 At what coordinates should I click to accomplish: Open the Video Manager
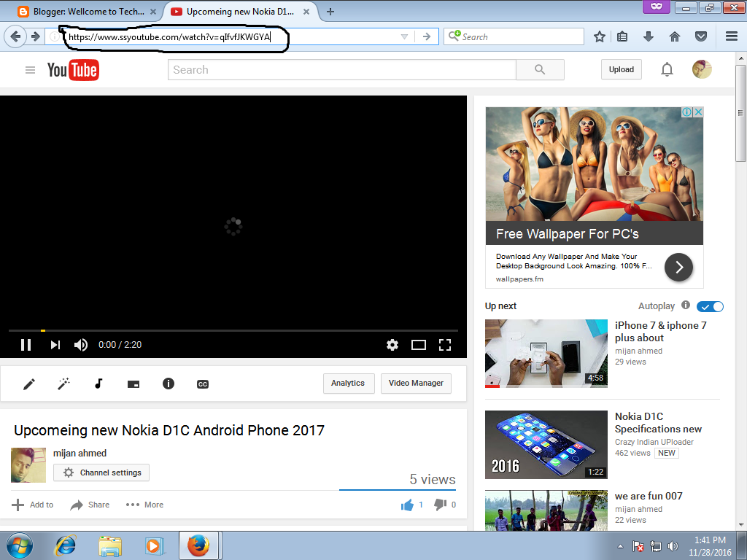[x=416, y=384]
